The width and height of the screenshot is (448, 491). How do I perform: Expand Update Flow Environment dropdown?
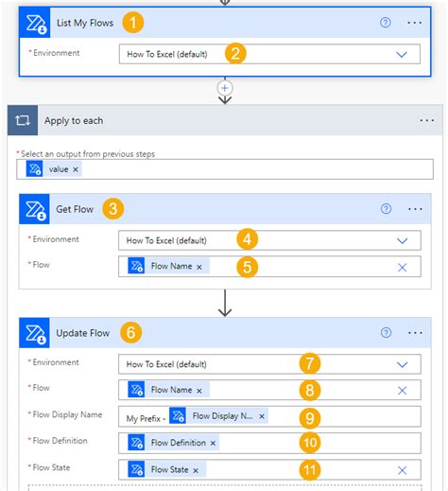point(402,365)
